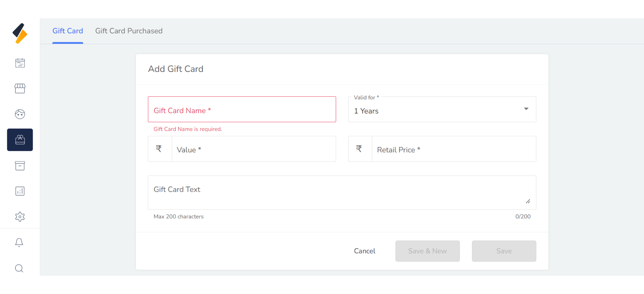Click the search magnifier icon

19,268
